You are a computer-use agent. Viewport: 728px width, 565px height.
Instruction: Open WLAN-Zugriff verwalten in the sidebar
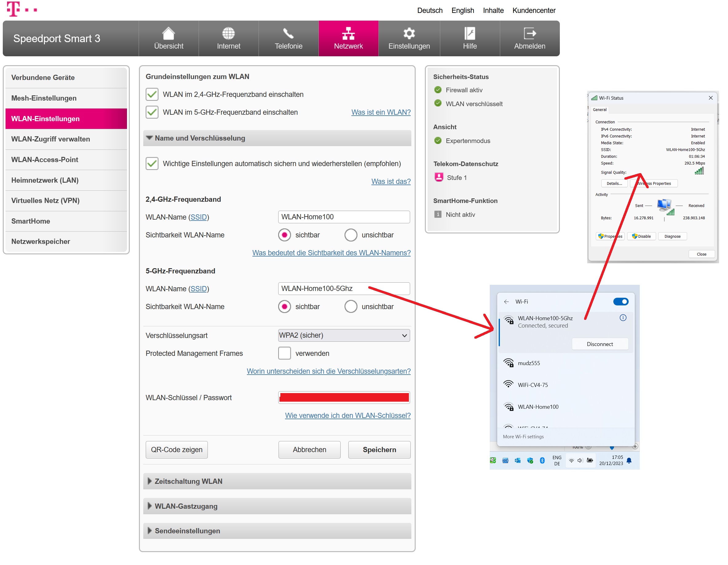[x=51, y=139]
